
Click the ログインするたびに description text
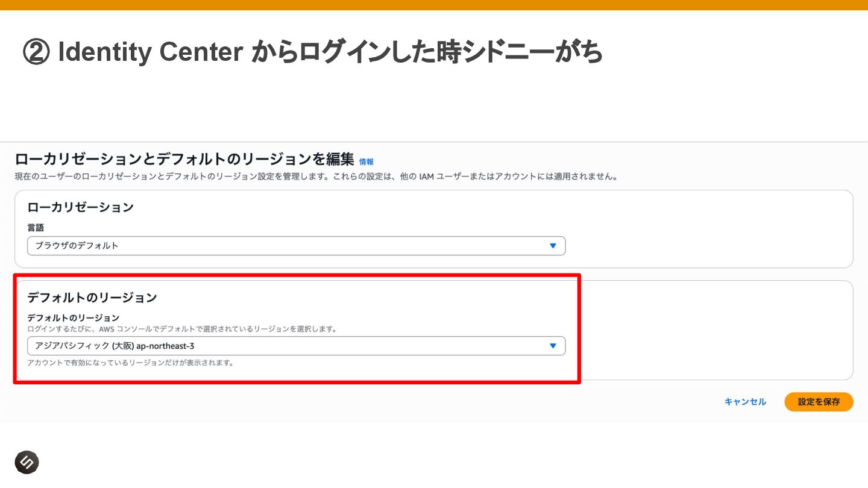182,330
